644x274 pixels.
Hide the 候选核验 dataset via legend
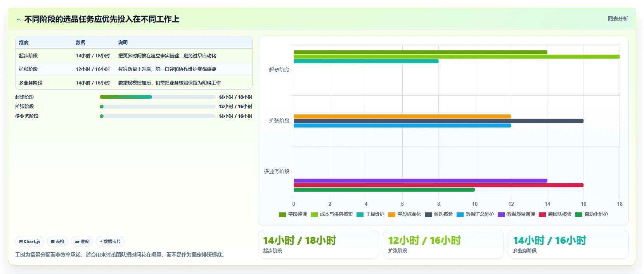point(439,214)
